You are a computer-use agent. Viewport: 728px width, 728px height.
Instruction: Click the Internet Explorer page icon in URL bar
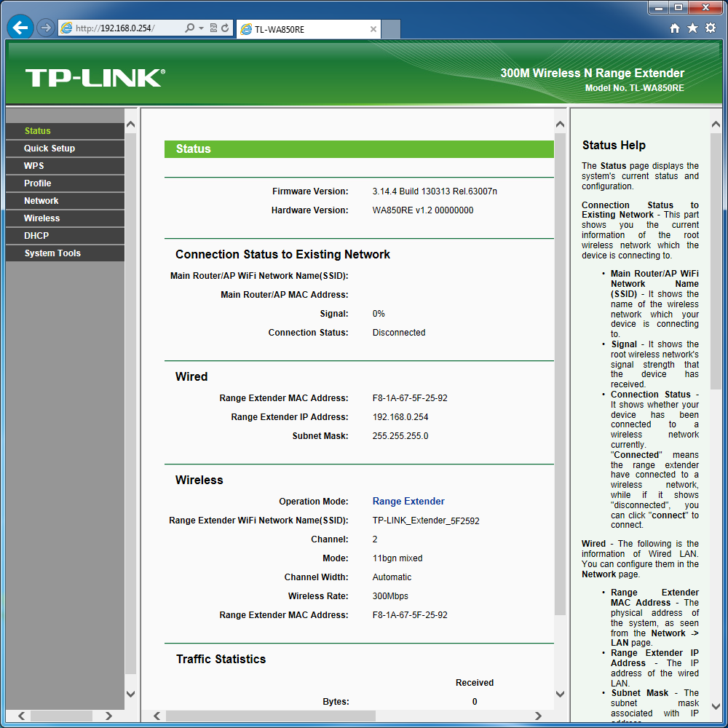(x=67, y=28)
